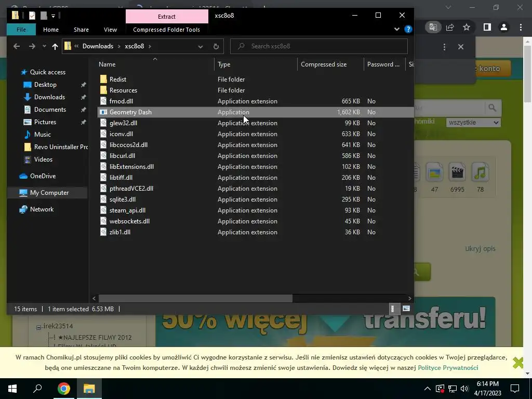The width and height of the screenshot is (532, 399).
Task: Show hidden system tray icons
Action: coord(428,389)
